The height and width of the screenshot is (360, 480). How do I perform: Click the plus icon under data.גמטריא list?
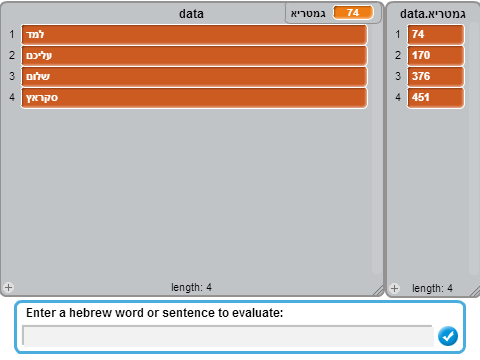394,288
